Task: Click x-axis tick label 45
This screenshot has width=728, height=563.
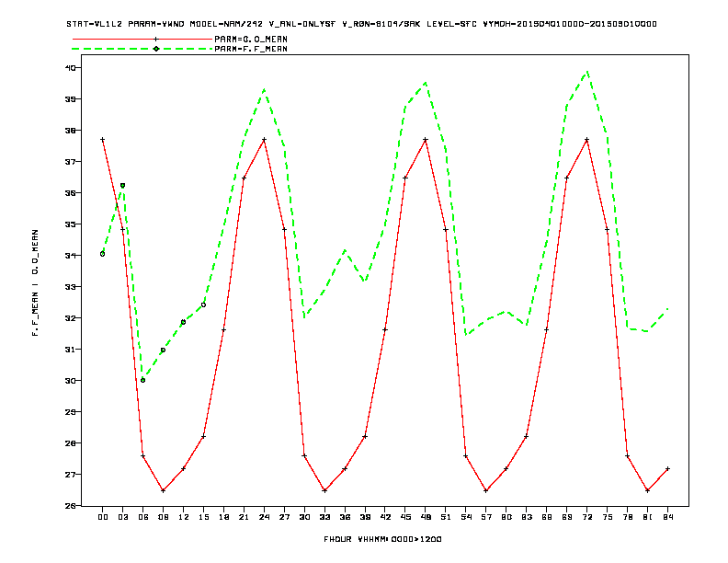Action: tap(405, 517)
